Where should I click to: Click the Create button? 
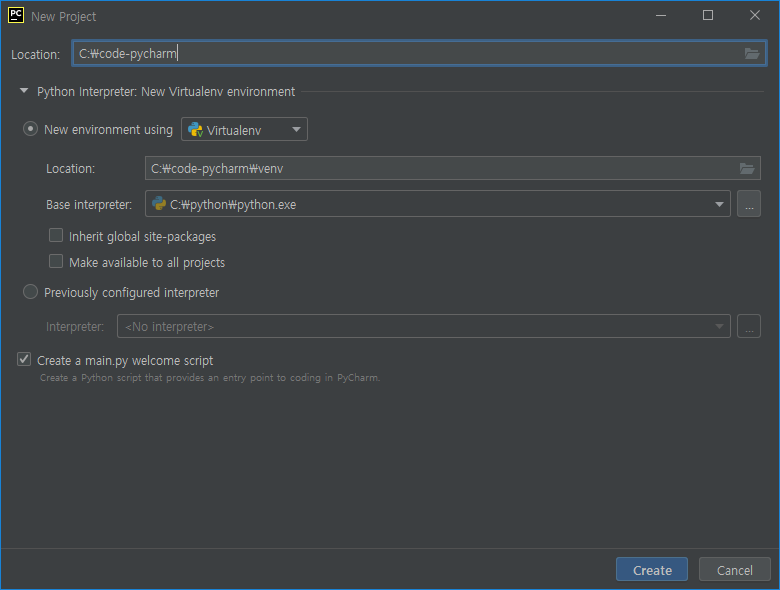pos(652,570)
